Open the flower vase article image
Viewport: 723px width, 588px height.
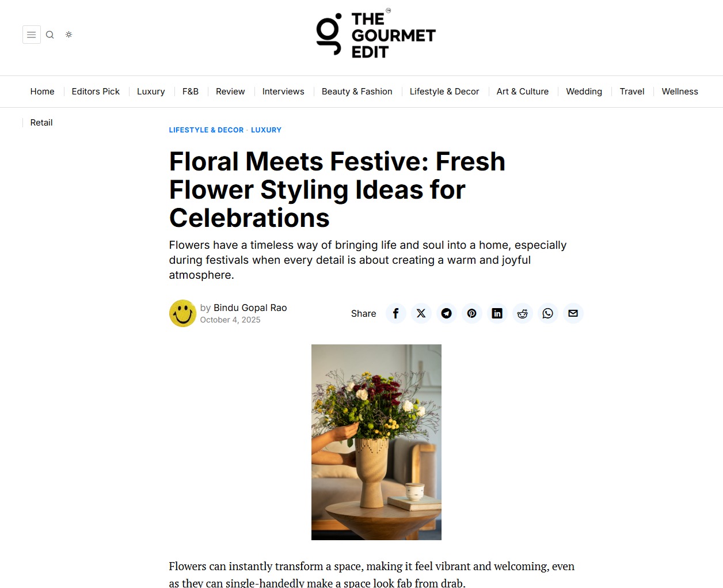pos(376,442)
